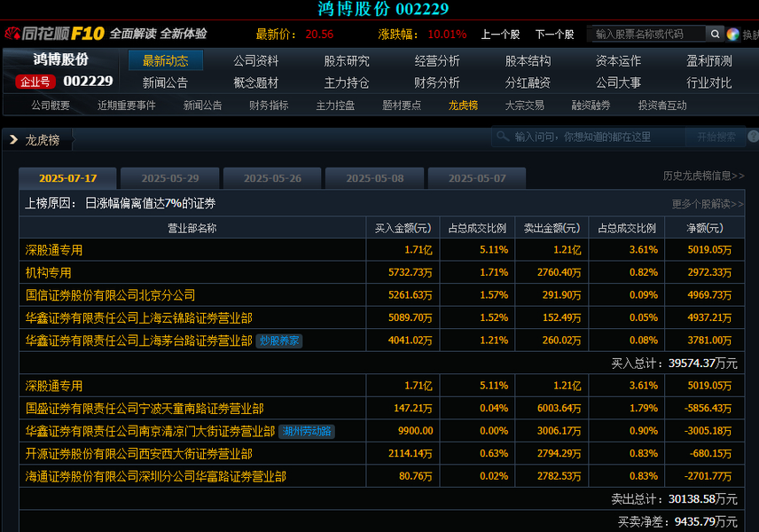Click the colorful skin-change orb icon

(733, 35)
